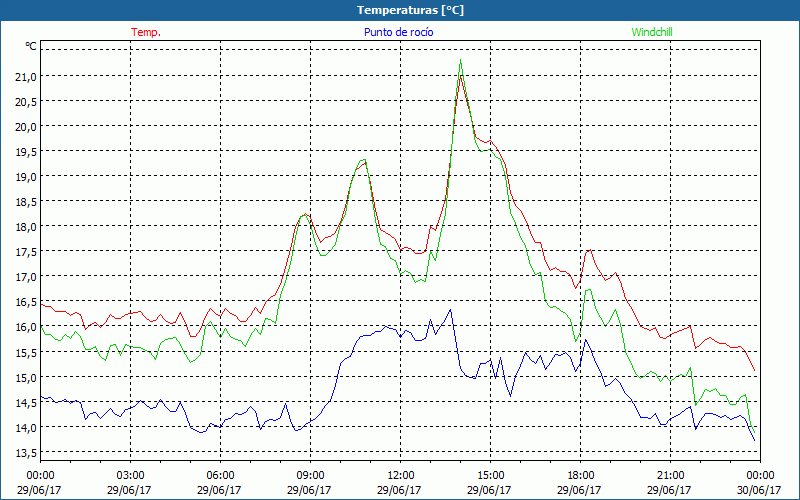800x500 pixels.
Task: Click the Temp. legend label
Action: (x=145, y=32)
